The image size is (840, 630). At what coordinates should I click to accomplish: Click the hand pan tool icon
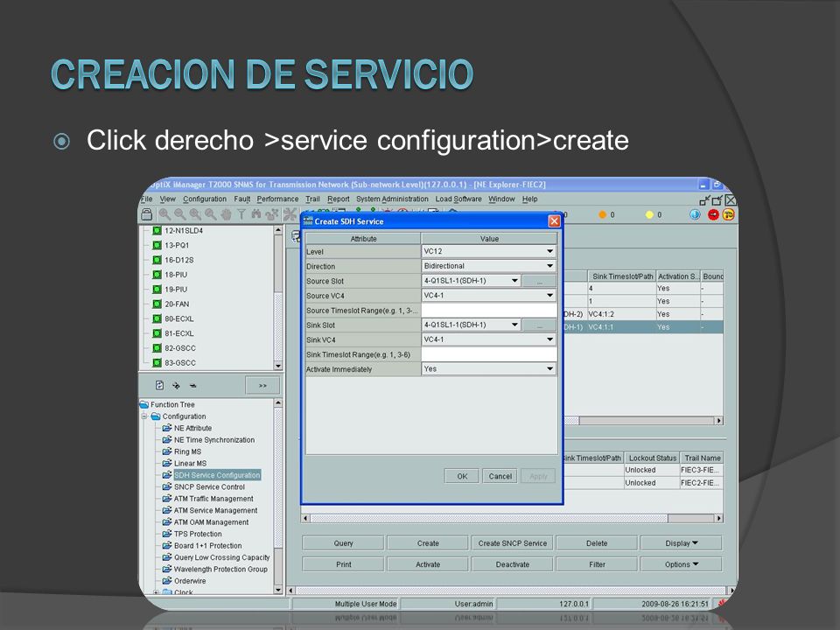(226, 214)
